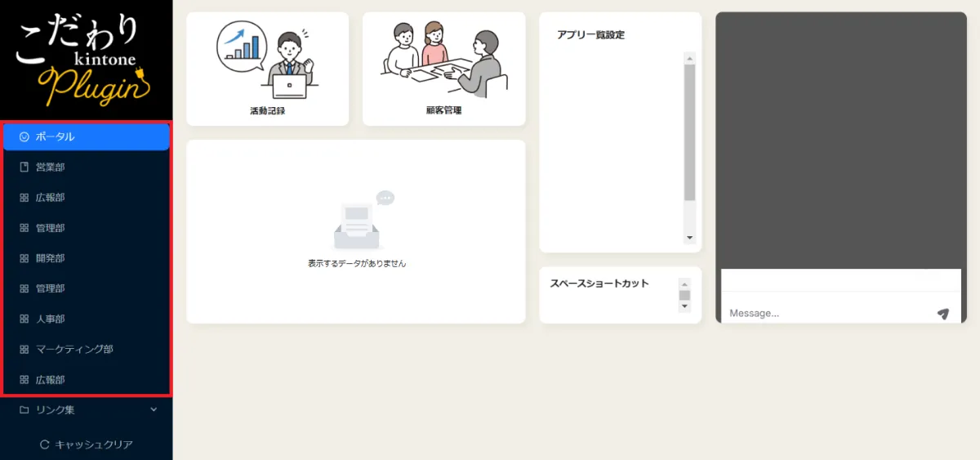Open 広報部 listed right below 営業部
980x460 pixels.
[x=86, y=197]
